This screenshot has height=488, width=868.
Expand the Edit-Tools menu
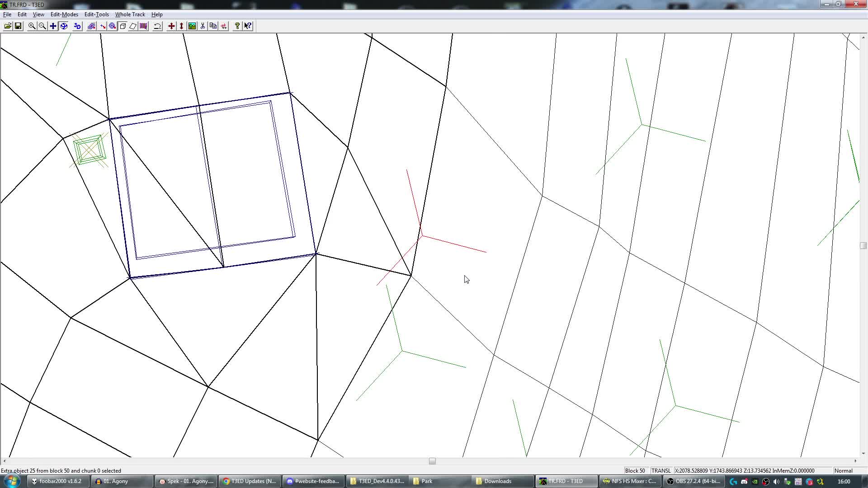click(96, 14)
